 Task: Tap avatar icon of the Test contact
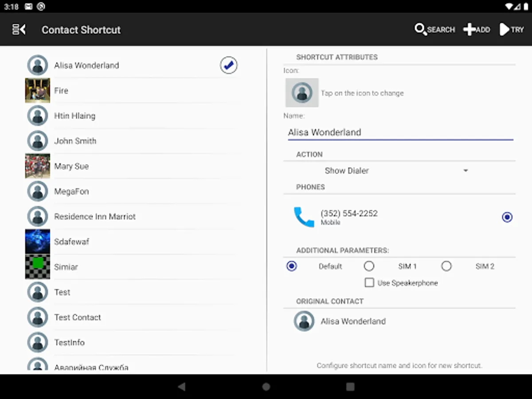38,292
